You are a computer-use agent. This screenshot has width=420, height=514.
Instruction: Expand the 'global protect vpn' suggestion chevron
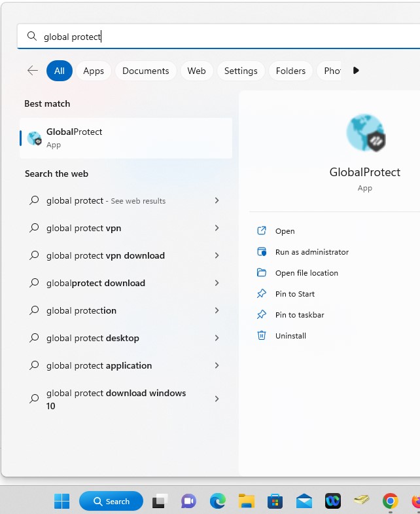pos(217,228)
